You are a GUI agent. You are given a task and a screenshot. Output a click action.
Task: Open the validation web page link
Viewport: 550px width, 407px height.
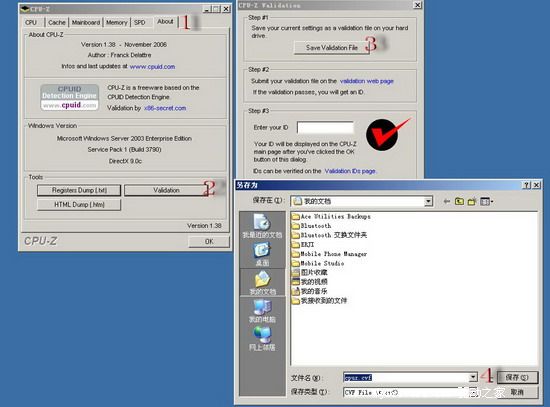tap(367, 81)
